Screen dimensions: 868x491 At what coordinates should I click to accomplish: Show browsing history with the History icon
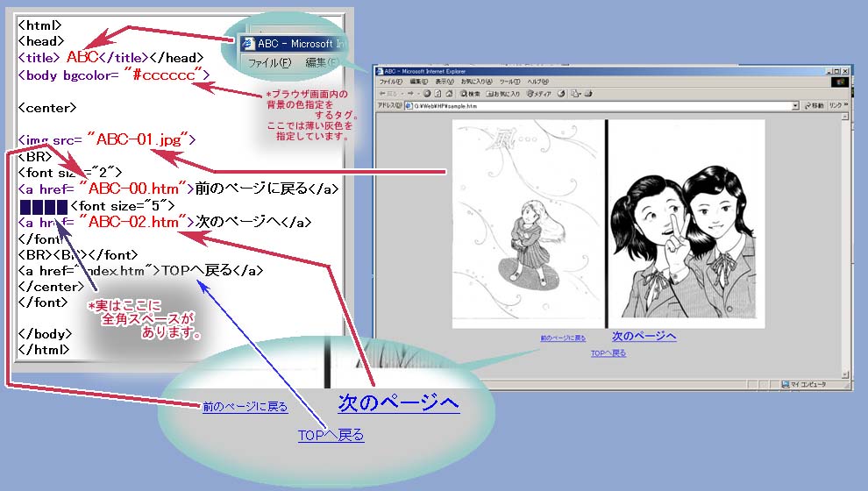click(561, 94)
